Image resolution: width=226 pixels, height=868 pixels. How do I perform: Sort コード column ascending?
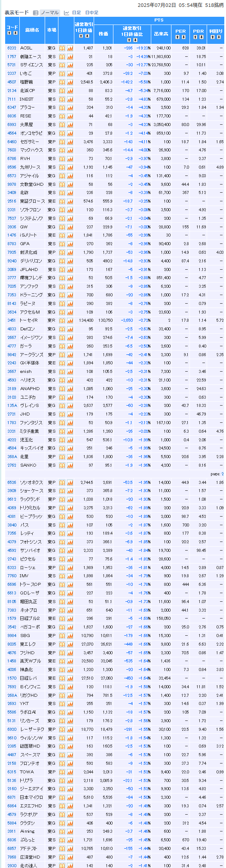click(x=9, y=33)
